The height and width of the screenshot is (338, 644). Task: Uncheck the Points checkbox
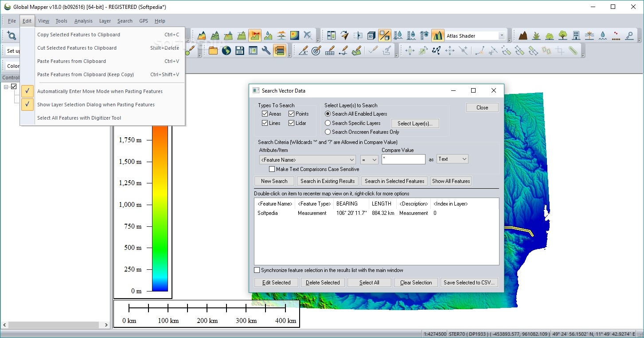[291, 114]
